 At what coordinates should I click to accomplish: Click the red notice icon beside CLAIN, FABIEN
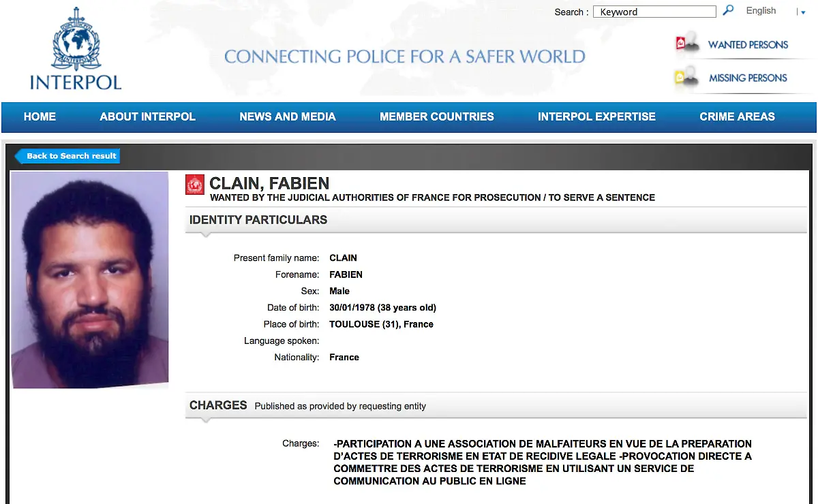194,185
